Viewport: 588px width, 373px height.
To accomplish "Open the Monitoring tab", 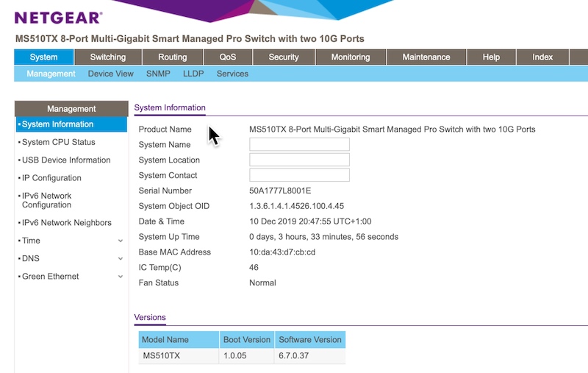I will 350,57.
